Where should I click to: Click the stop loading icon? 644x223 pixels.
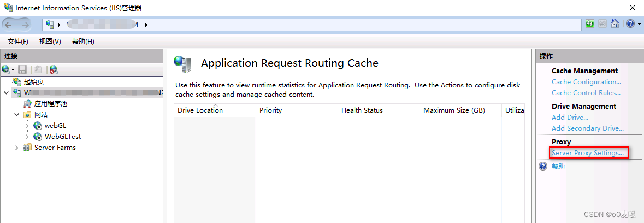[602, 24]
